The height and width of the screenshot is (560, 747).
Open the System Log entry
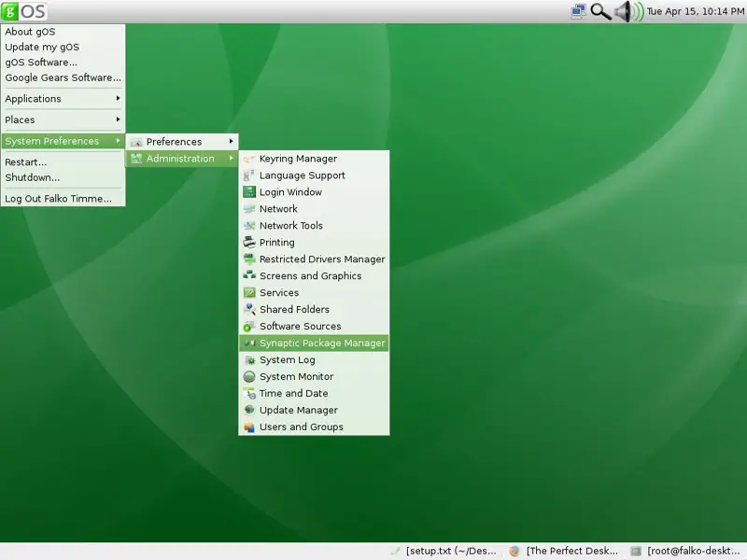click(x=314, y=359)
